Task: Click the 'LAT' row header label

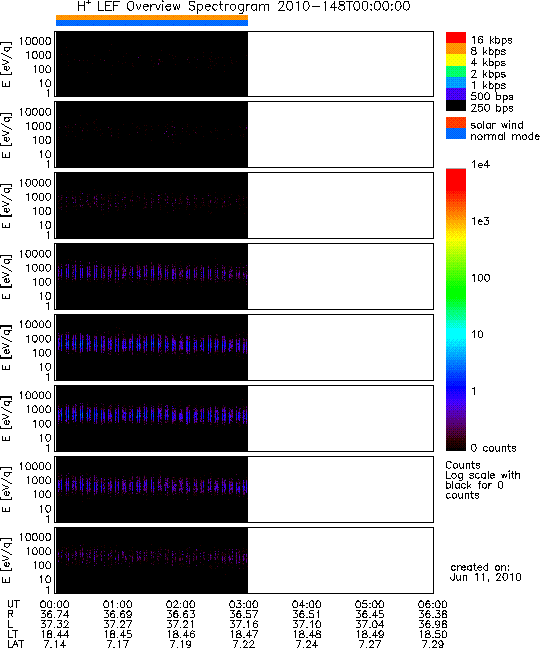Action: pos(16,644)
